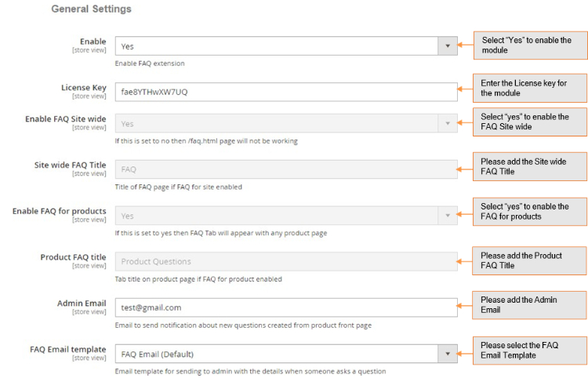Click the 'add the Admin Email' callout
Screen dimensions: 588x378
pos(531,304)
